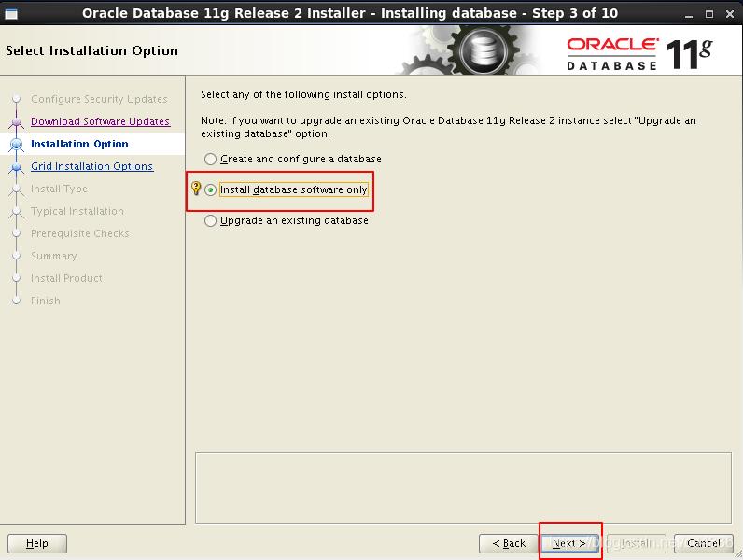The height and width of the screenshot is (560, 743).
Task: Click the Installation Option step marker icon
Action: tap(16, 144)
